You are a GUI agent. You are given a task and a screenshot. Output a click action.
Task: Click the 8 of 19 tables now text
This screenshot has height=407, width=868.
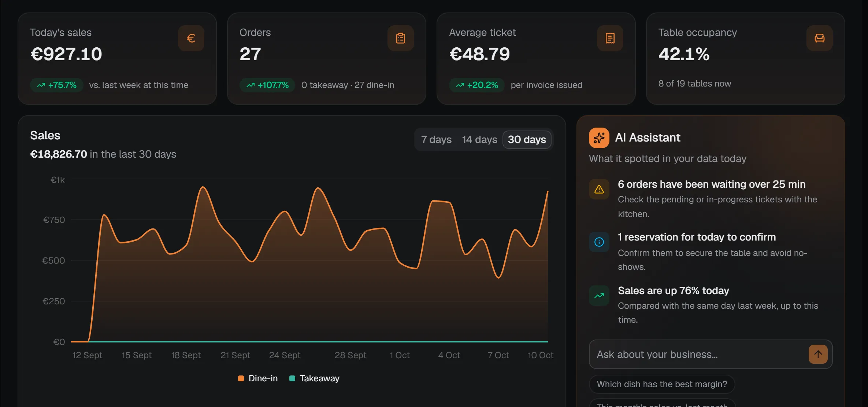click(x=694, y=84)
